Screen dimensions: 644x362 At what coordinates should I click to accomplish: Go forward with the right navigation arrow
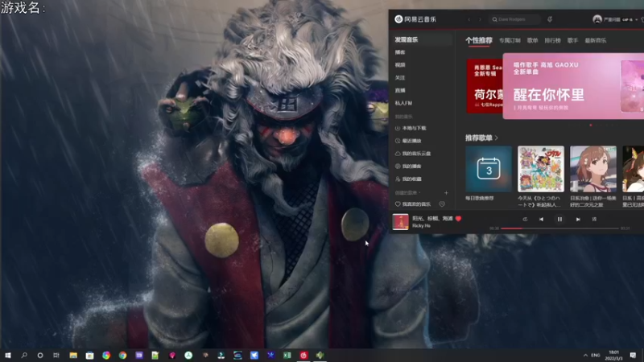[480, 19]
